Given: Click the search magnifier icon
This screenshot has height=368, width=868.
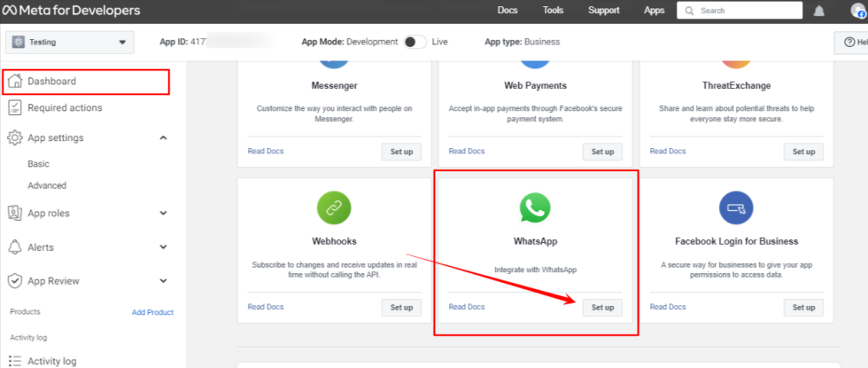Looking at the screenshot, I should [x=689, y=11].
